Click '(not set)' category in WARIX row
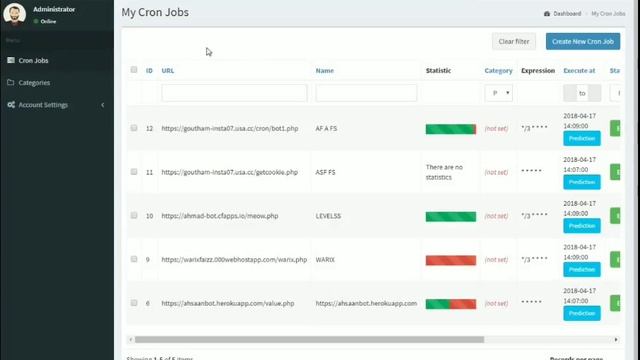This screenshot has width=640, height=360. [x=496, y=260]
